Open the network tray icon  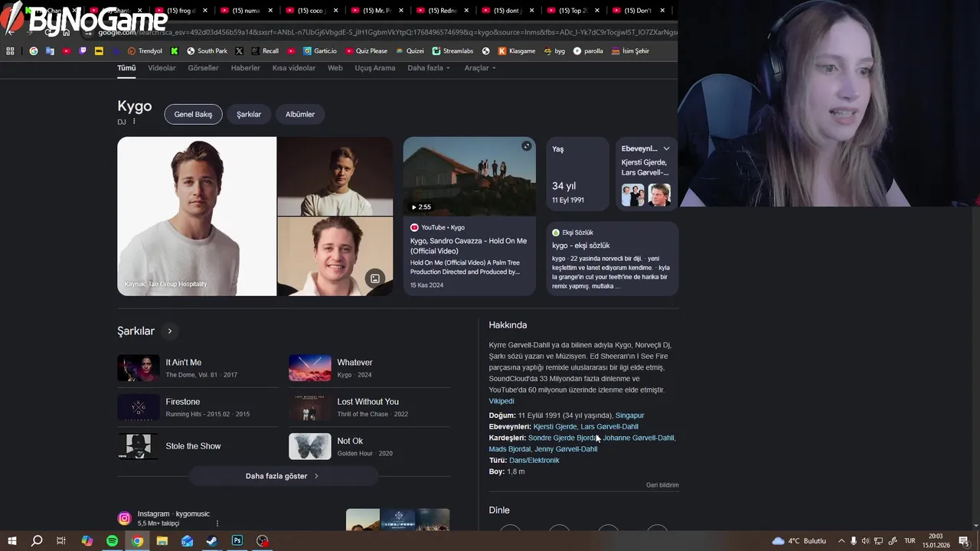[x=879, y=540]
